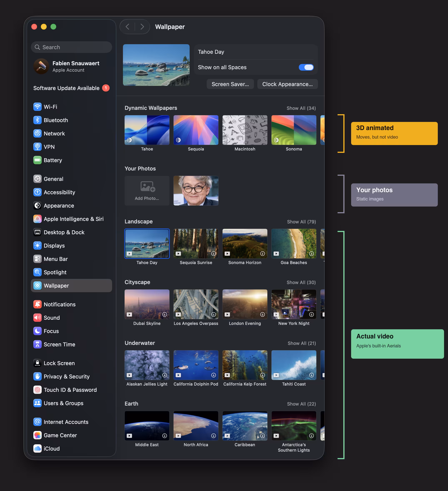The image size is (448, 491).
Task: Show all 79 Landscape wallpapers
Action: click(x=302, y=222)
